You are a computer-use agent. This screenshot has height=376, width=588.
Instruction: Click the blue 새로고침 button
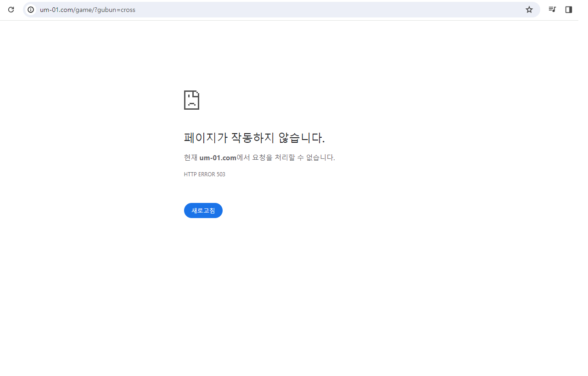203,211
